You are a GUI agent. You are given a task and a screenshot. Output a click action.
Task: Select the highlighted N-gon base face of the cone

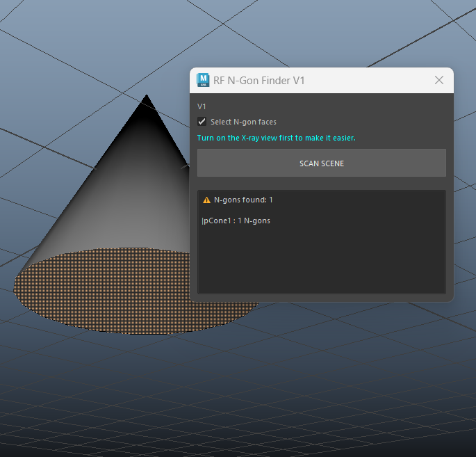[104, 289]
